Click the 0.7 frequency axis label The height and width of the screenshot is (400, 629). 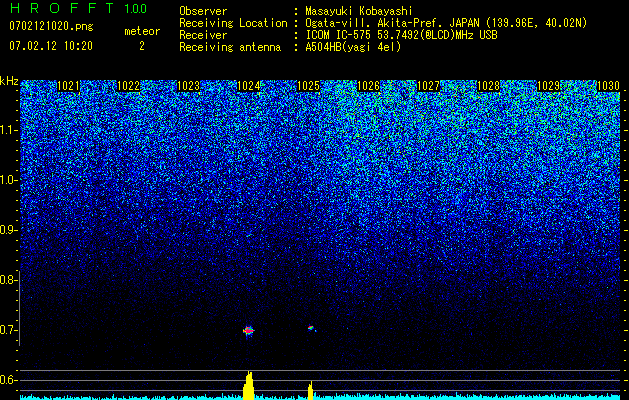(x=8, y=330)
